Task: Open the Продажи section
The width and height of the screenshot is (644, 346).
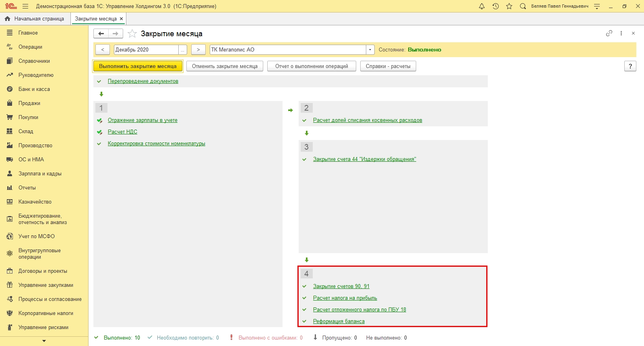Action: pyautogui.click(x=29, y=103)
